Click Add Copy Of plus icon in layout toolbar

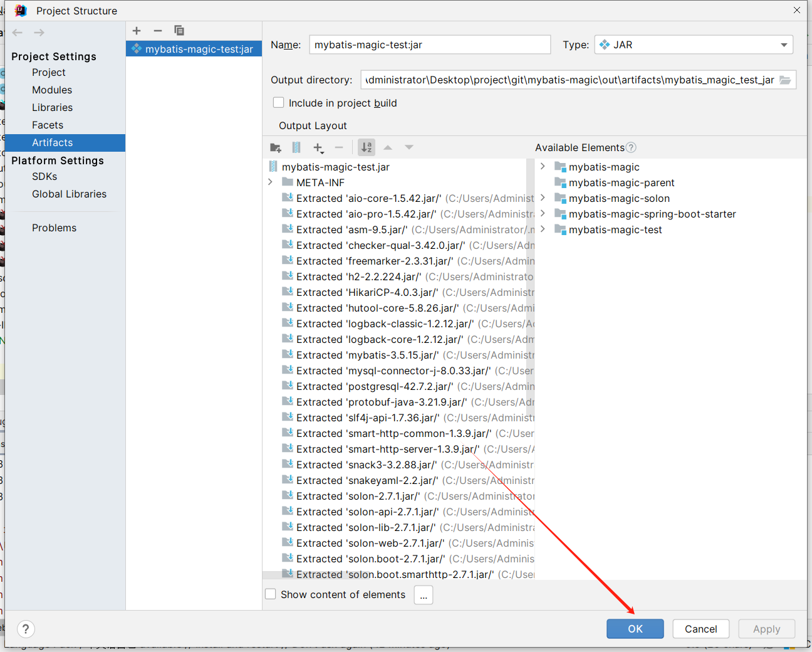click(318, 148)
